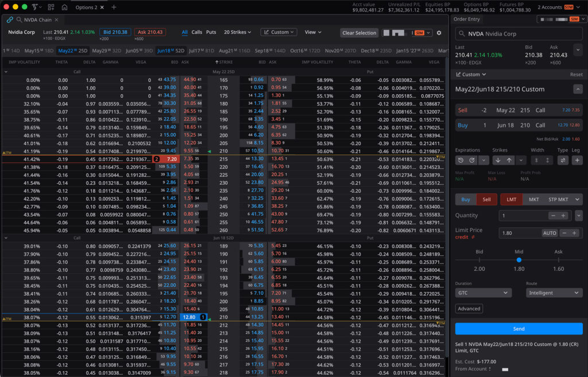588x377 pixels.
Task: Click the Clear Selection button
Action: [359, 33]
